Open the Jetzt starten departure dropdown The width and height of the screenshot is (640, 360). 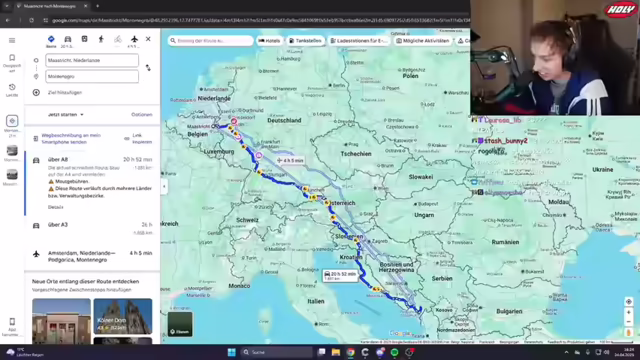coord(66,115)
